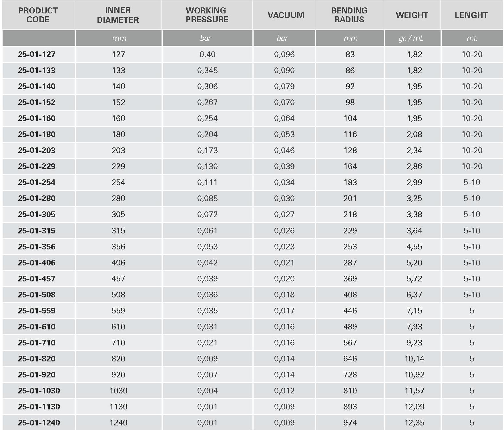Select the VACUUM column header

click(286, 15)
